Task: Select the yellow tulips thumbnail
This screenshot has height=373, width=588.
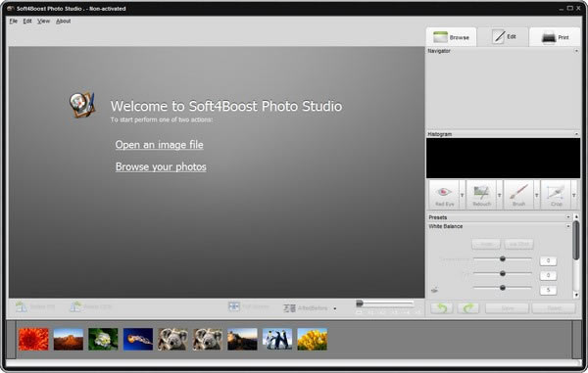Action: (x=313, y=340)
